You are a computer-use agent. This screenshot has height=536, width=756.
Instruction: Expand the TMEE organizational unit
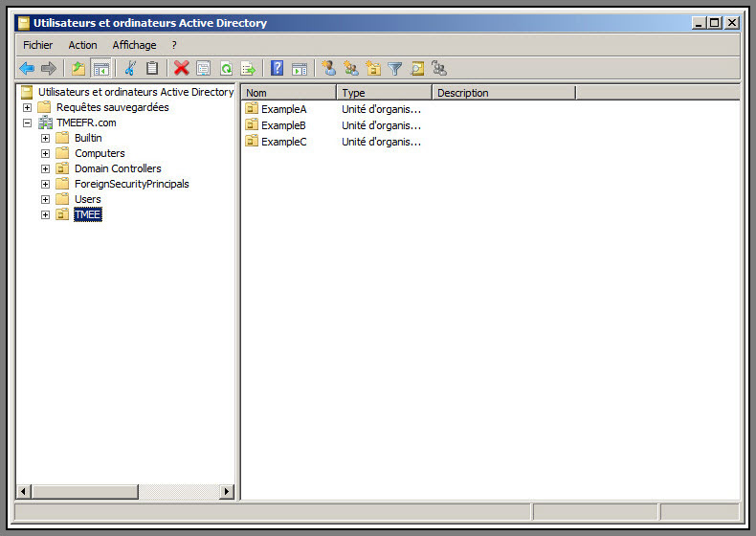coord(45,214)
